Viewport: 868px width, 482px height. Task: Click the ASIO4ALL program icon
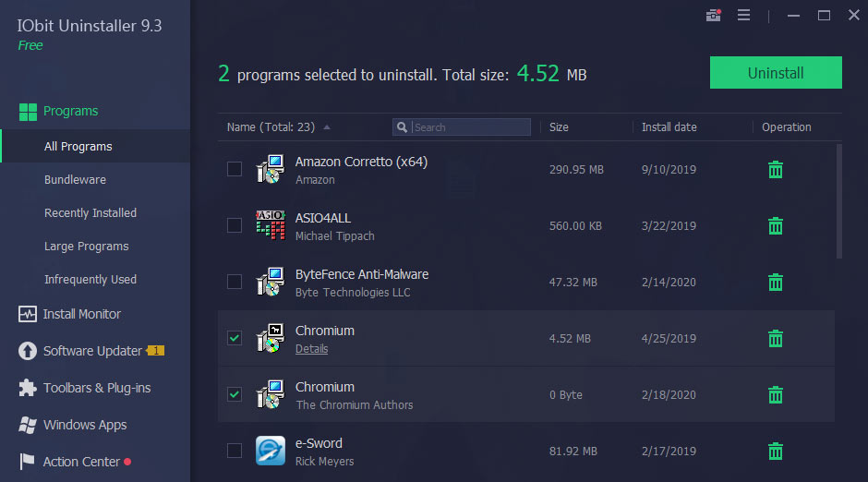click(x=271, y=225)
